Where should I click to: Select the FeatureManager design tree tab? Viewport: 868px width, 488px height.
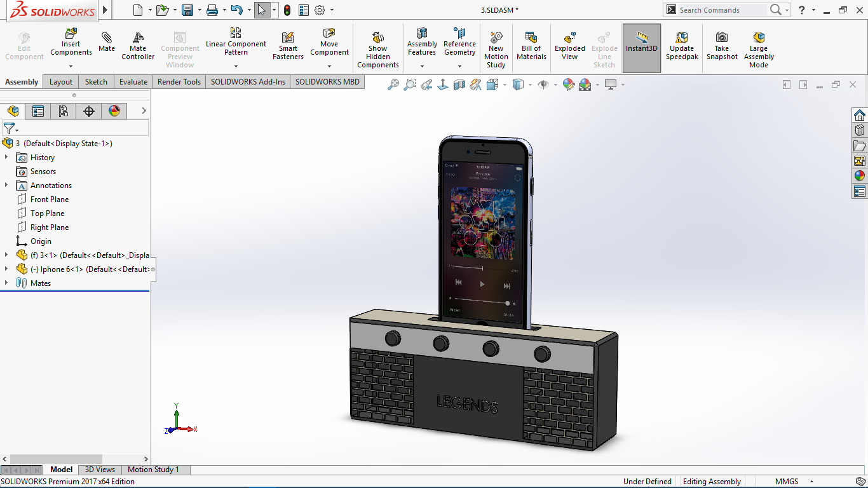[x=13, y=111]
